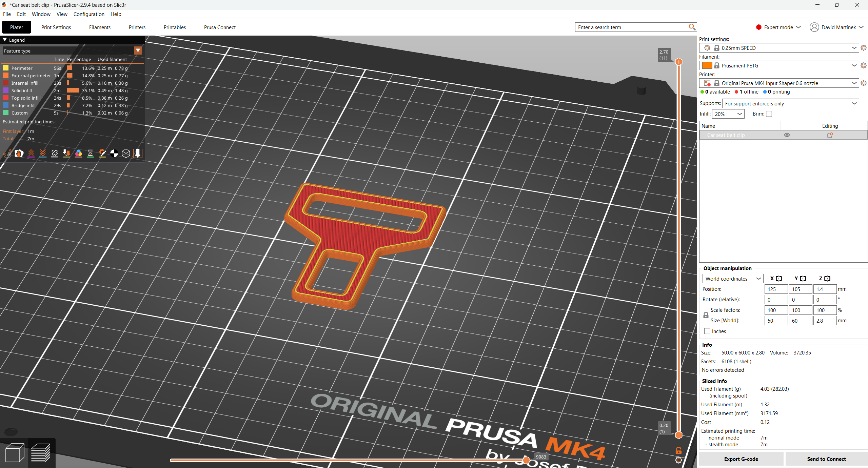
Task: Toggle deretractions visibility down-chevrons icon
Action: pos(43,154)
